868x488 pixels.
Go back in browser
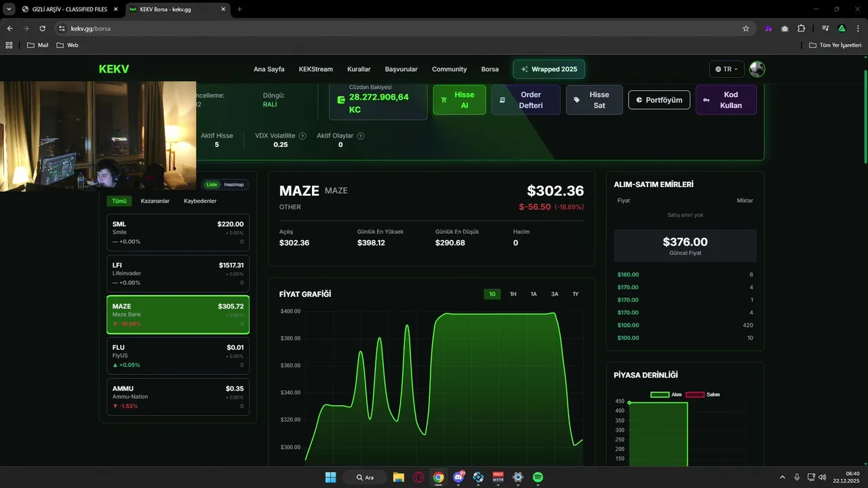tap(9, 28)
